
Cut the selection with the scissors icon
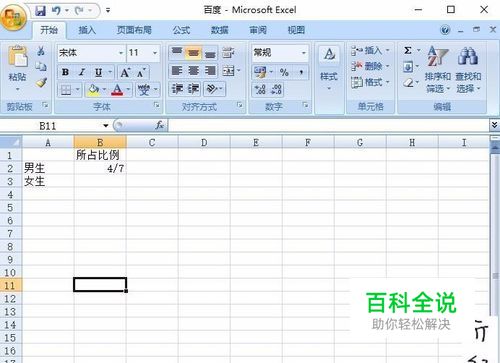[x=41, y=51]
